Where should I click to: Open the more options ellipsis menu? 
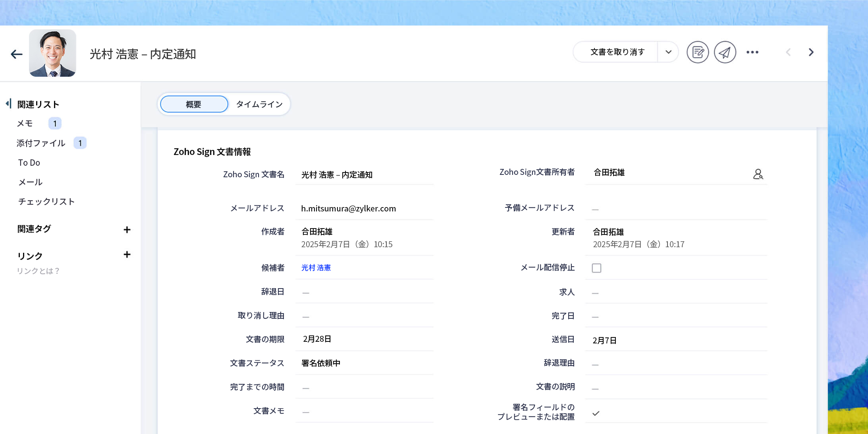click(753, 52)
